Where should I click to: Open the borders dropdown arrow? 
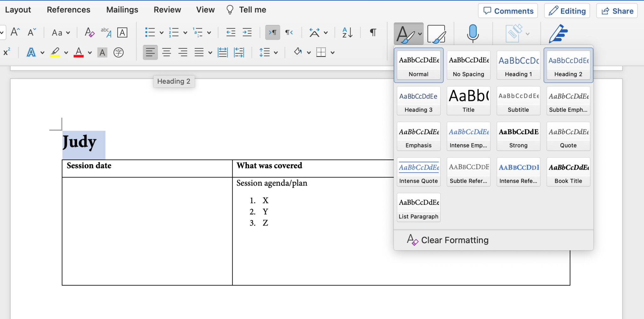(x=332, y=52)
